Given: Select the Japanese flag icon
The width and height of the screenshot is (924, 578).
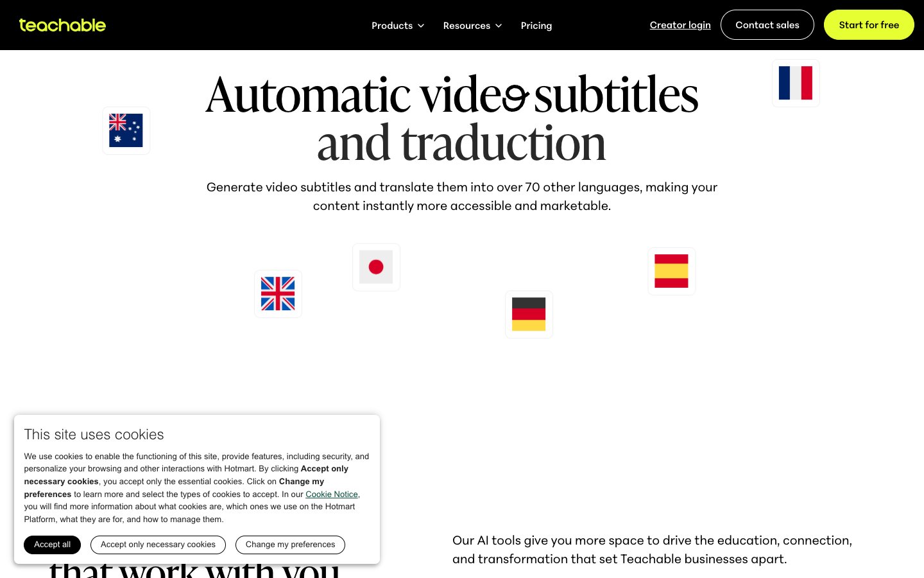Looking at the screenshot, I should click(376, 267).
